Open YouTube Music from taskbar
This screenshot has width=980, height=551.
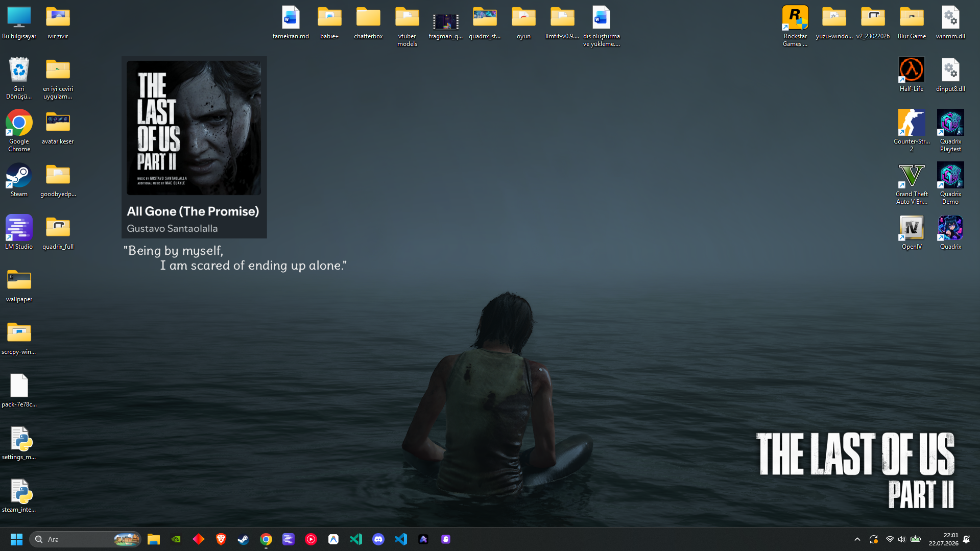point(311,539)
